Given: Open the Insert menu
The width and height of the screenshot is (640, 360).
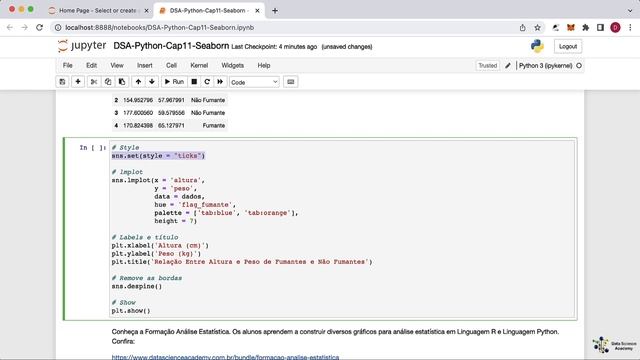Looking at the screenshot, I should pyautogui.click(x=144, y=65).
